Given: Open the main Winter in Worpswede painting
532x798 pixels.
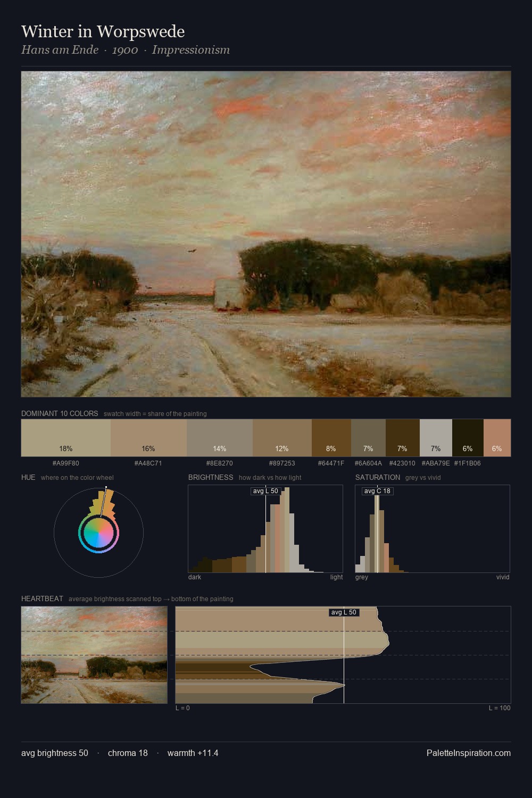Looking at the screenshot, I should tap(266, 234).
